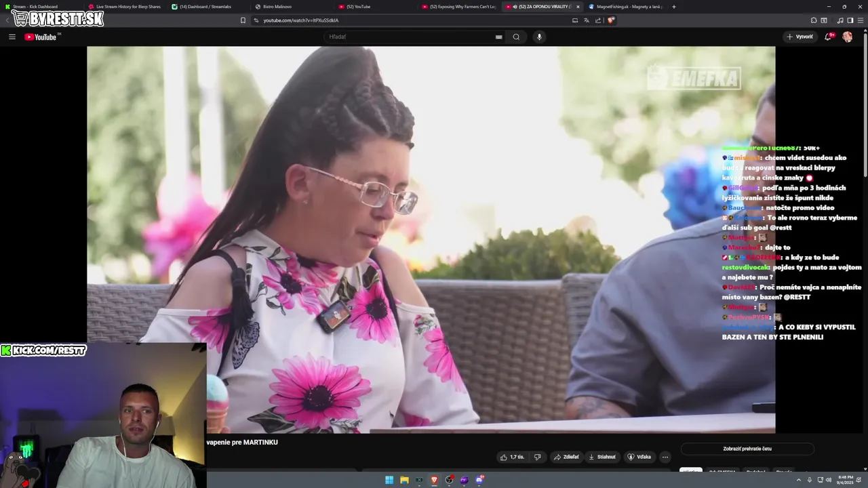Switch to the MagnetFishing.sk tab

click(626, 7)
